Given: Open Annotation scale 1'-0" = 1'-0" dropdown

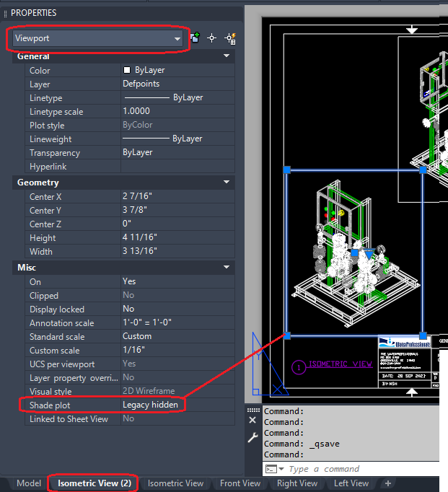Looking at the screenshot, I should (177, 322).
